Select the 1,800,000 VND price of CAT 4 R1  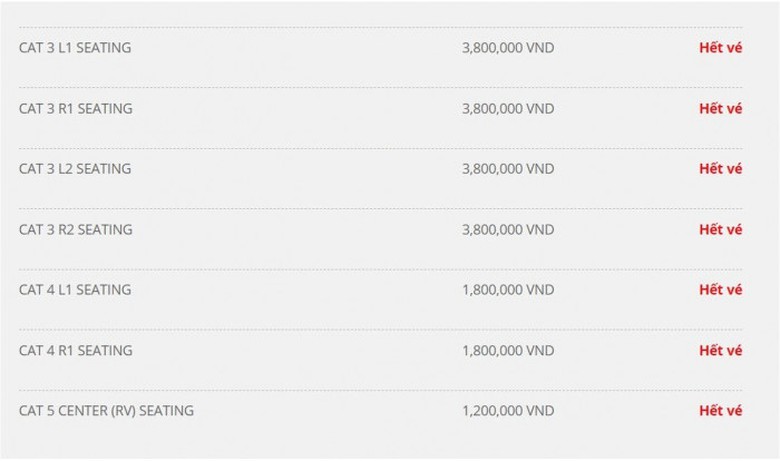click(x=508, y=350)
